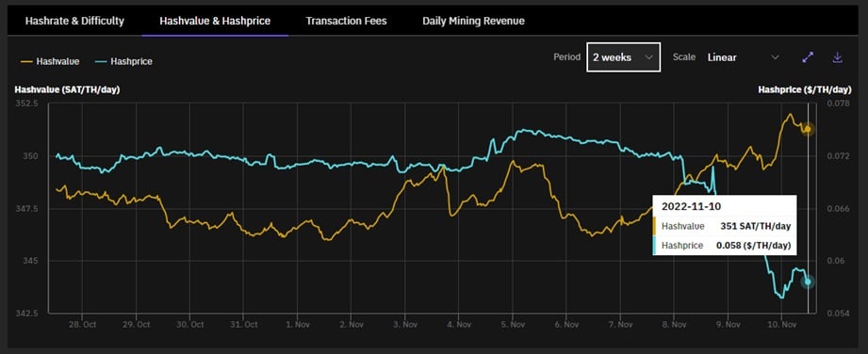Screen dimensions: 868x354
Task: Open the Scale dropdown set to Linear
Action: point(744,57)
